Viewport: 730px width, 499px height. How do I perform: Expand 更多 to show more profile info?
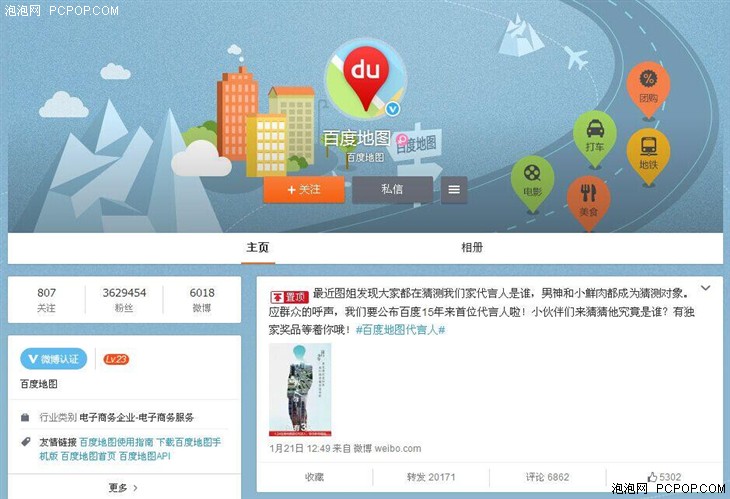(x=123, y=487)
